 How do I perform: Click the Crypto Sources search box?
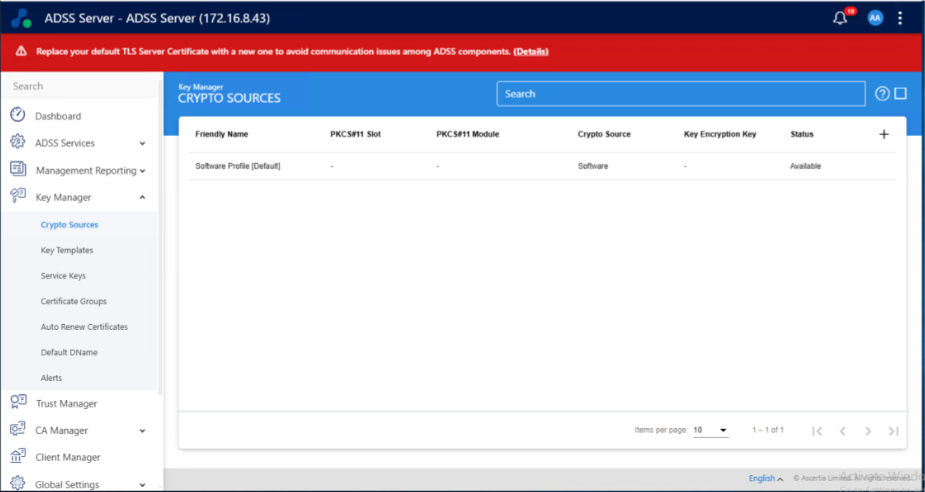(x=681, y=94)
